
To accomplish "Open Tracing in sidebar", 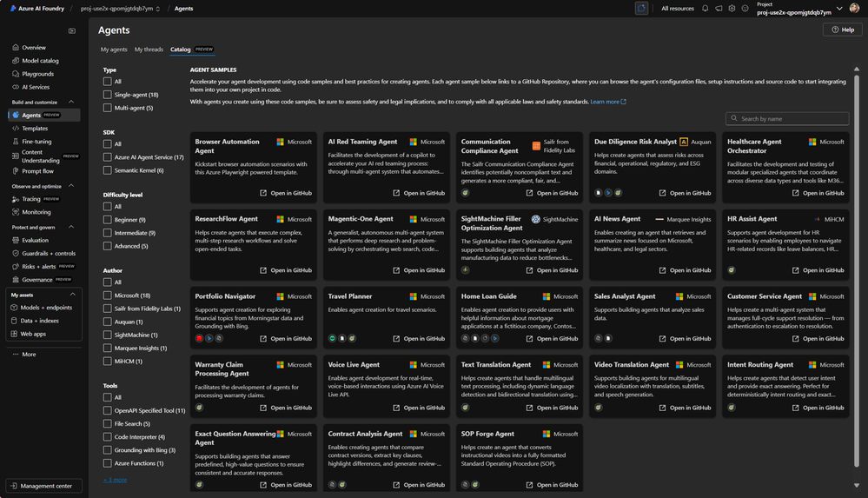I will click(31, 199).
